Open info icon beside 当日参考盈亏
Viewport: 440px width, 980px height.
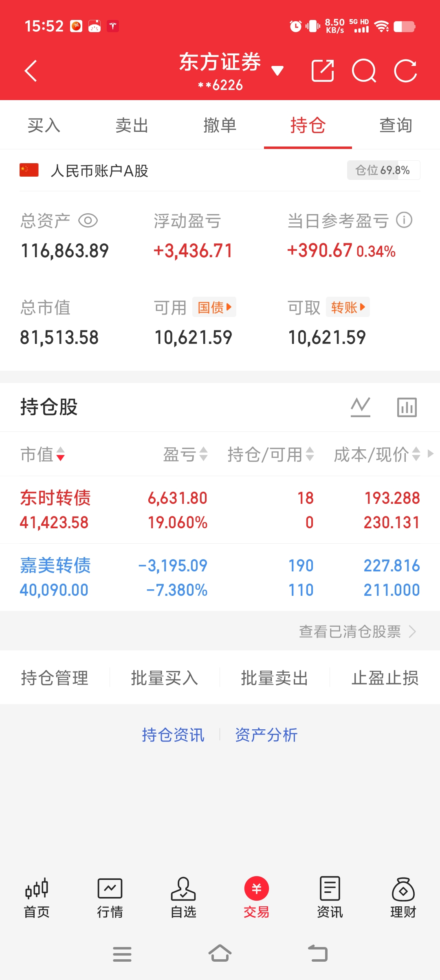tap(404, 220)
